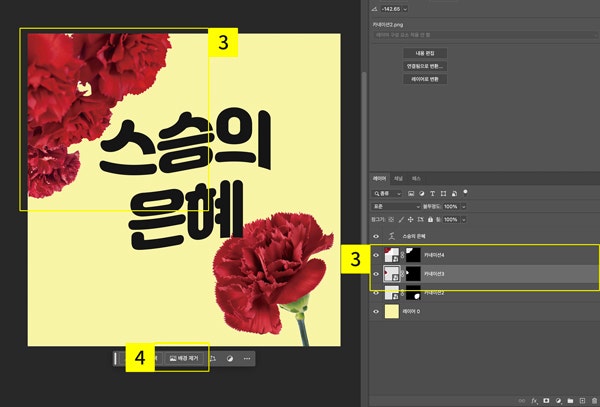
Task: Click the lock position move icon
Action: click(408, 219)
